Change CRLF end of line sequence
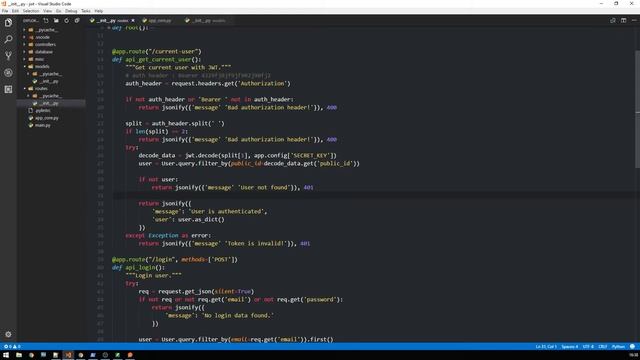Screen dimensions: 640x360 [x=603, y=347]
